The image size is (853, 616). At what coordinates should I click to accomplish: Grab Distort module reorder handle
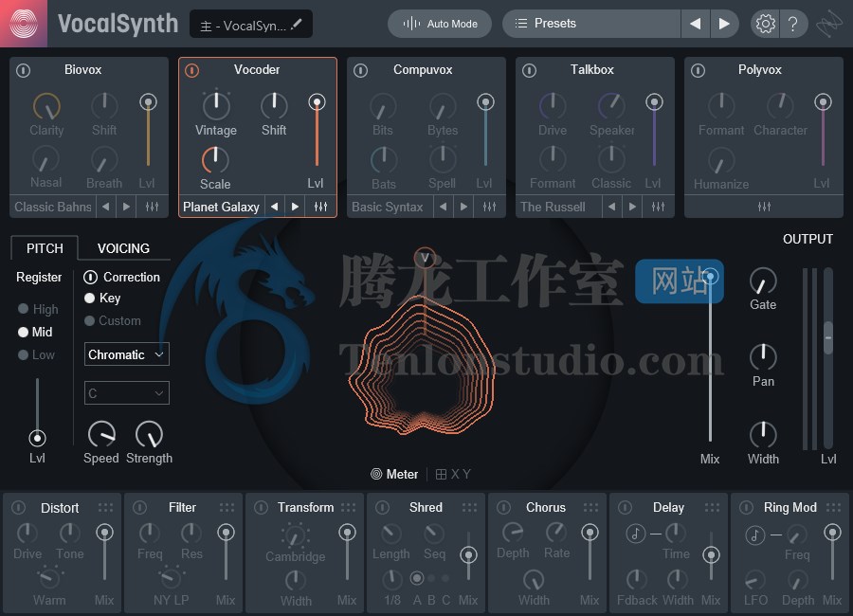105,507
